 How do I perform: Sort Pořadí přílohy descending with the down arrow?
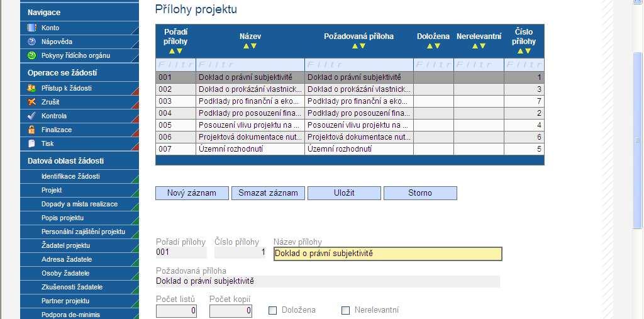(x=179, y=51)
